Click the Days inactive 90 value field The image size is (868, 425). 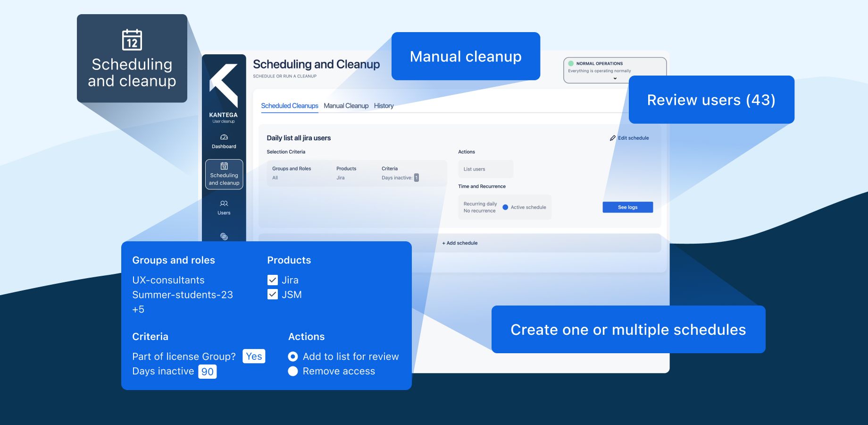coord(208,372)
